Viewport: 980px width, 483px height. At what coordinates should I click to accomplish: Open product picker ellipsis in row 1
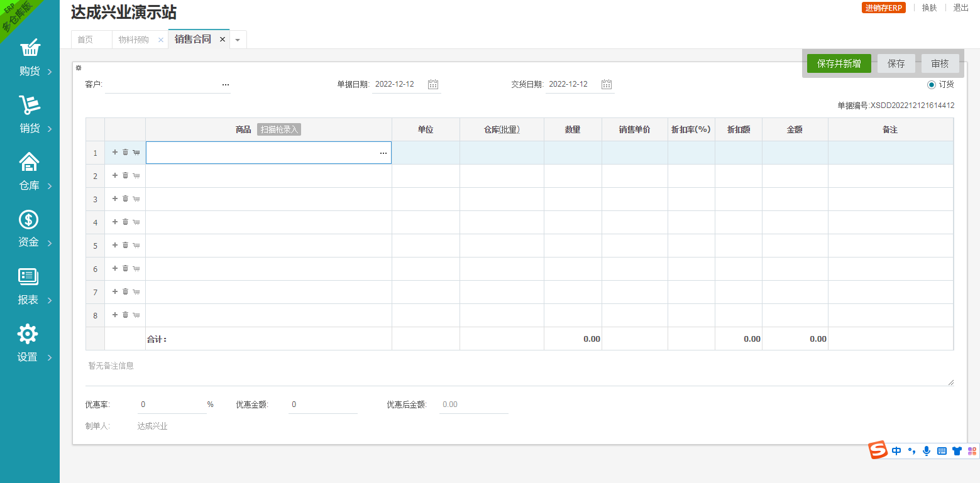383,153
